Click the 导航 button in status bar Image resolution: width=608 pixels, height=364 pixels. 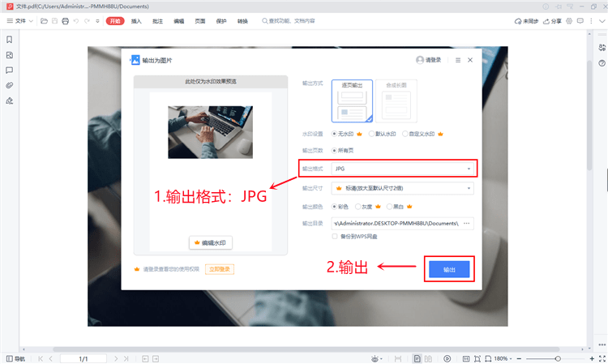coord(15,359)
